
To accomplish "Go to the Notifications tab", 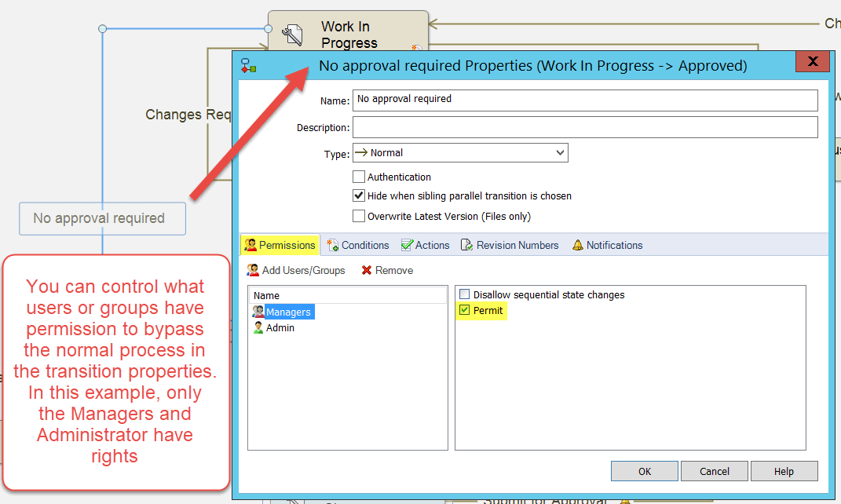I will pyautogui.click(x=607, y=245).
